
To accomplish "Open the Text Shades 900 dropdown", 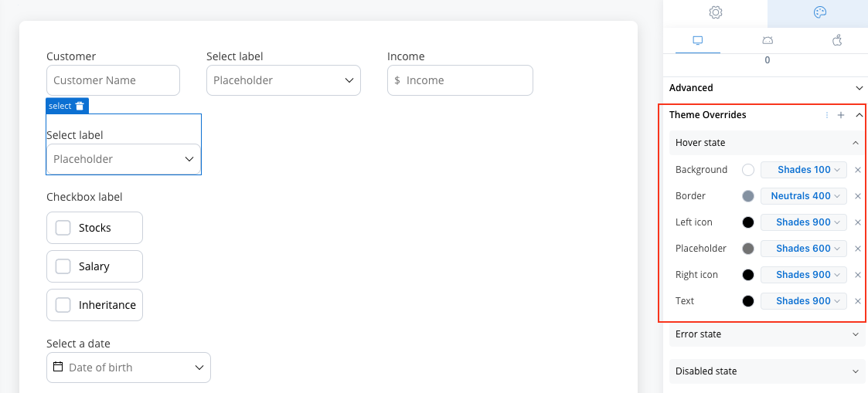I will coord(804,300).
